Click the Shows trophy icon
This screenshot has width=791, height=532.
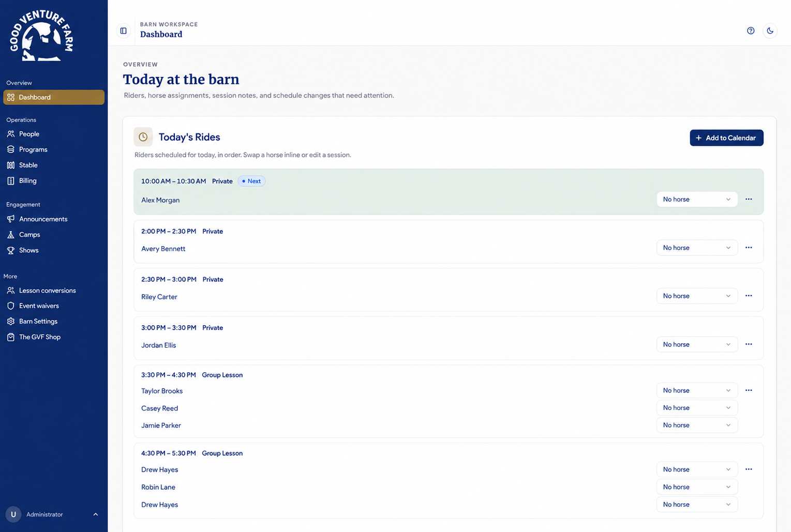click(11, 250)
